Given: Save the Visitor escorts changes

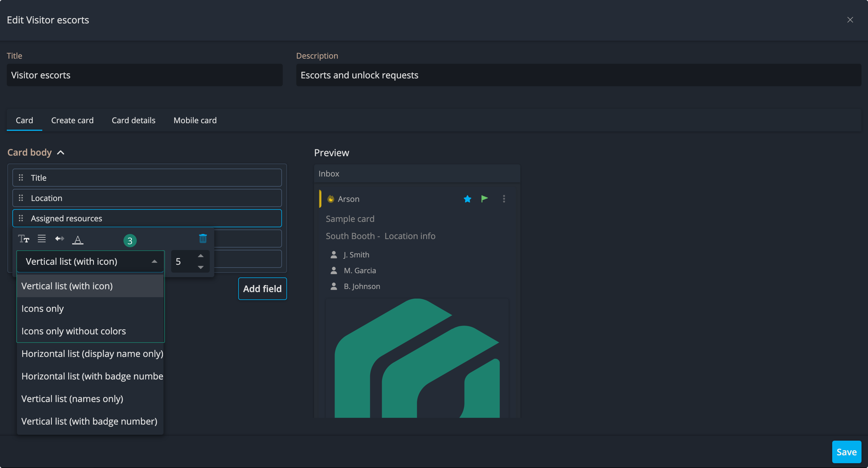Looking at the screenshot, I should tap(846, 452).
